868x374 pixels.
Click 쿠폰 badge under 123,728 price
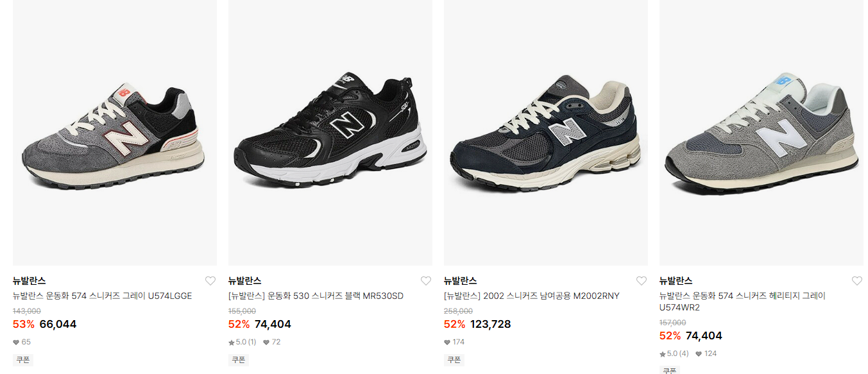tap(454, 360)
